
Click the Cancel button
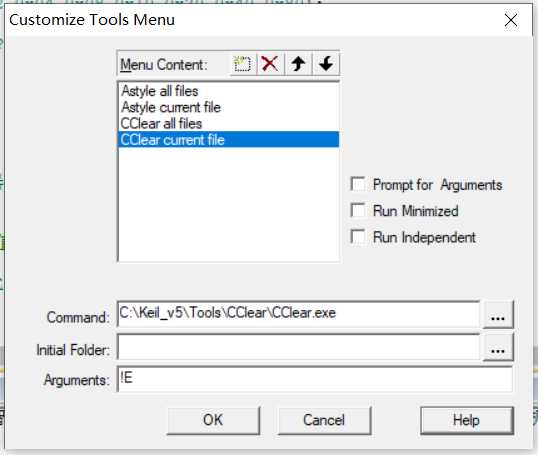coord(324,420)
